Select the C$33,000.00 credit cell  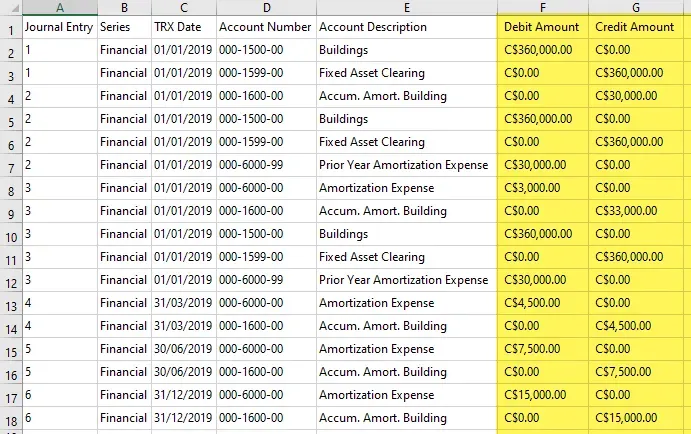click(635, 211)
